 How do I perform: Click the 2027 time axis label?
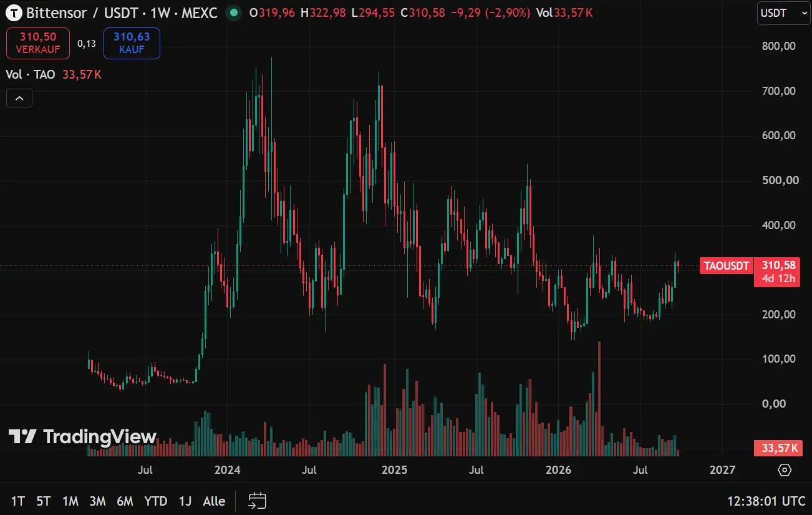click(x=722, y=470)
